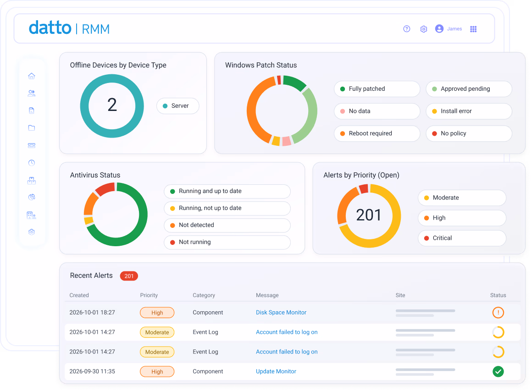This screenshot has width=532, height=392.
Task: Sort alerts by the Priority column header
Action: coord(149,295)
